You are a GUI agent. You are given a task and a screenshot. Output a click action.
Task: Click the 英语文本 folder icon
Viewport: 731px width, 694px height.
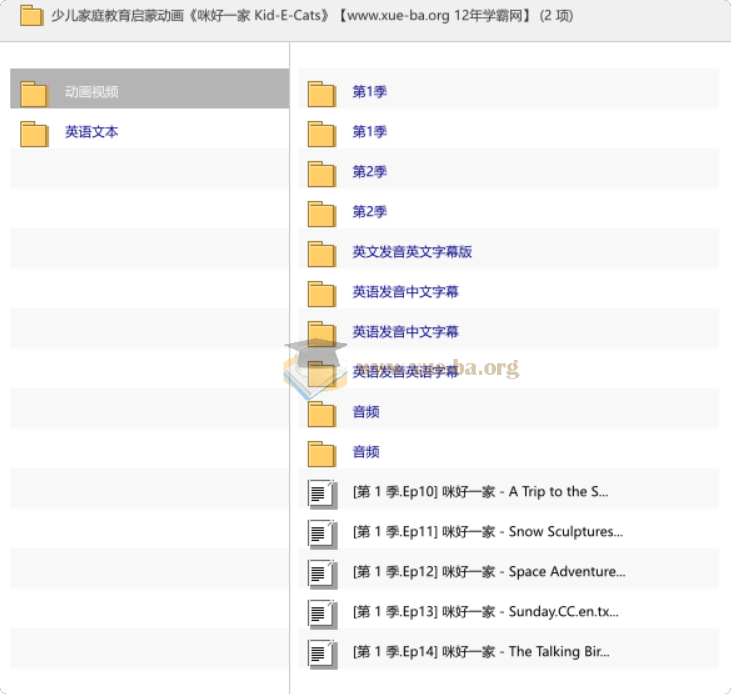pos(34,133)
